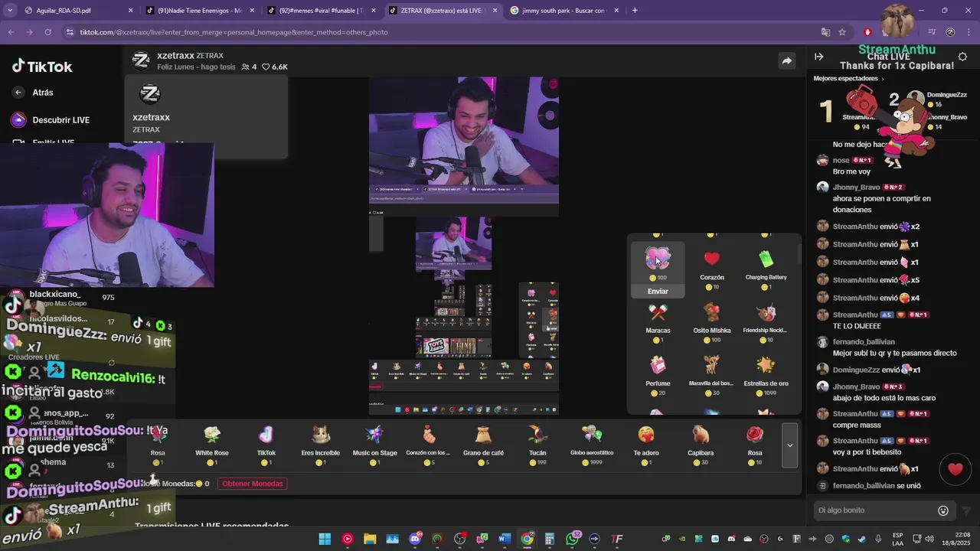Switch to Nadie Tiene Enemigos tab
Image resolution: width=980 pixels, height=551 pixels.
[199, 11]
